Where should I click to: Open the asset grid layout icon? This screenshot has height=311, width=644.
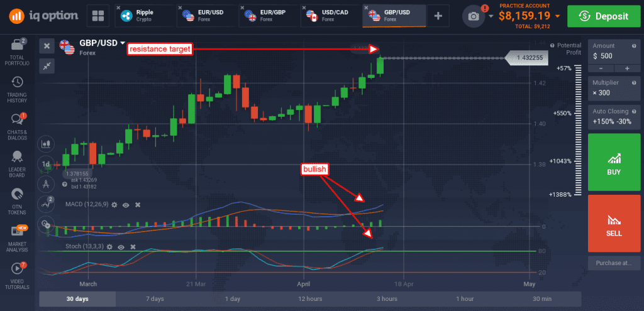point(98,16)
